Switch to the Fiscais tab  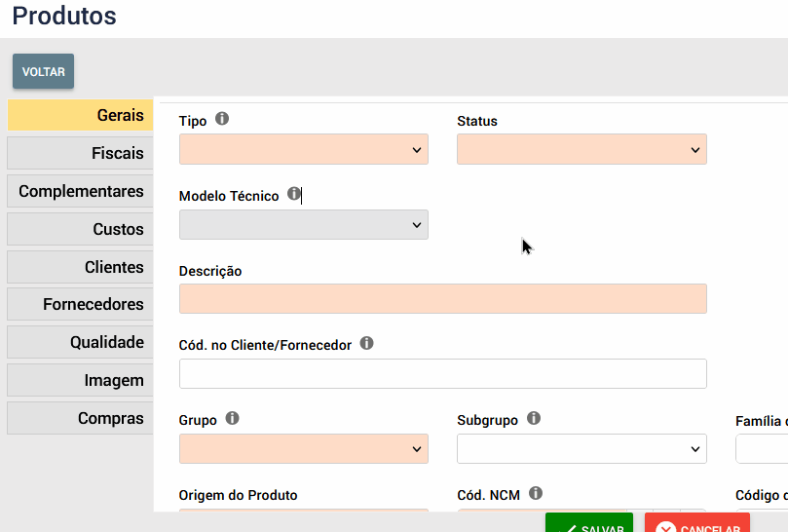click(80, 153)
